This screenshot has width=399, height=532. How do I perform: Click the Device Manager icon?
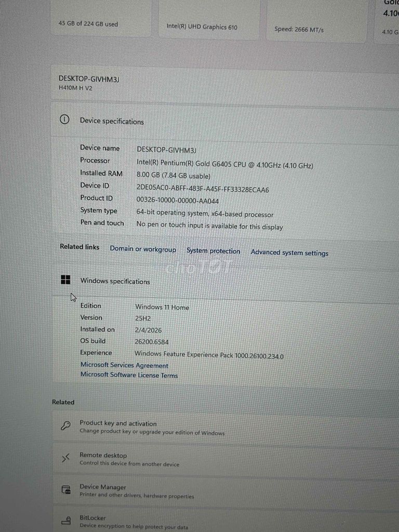click(x=66, y=490)
